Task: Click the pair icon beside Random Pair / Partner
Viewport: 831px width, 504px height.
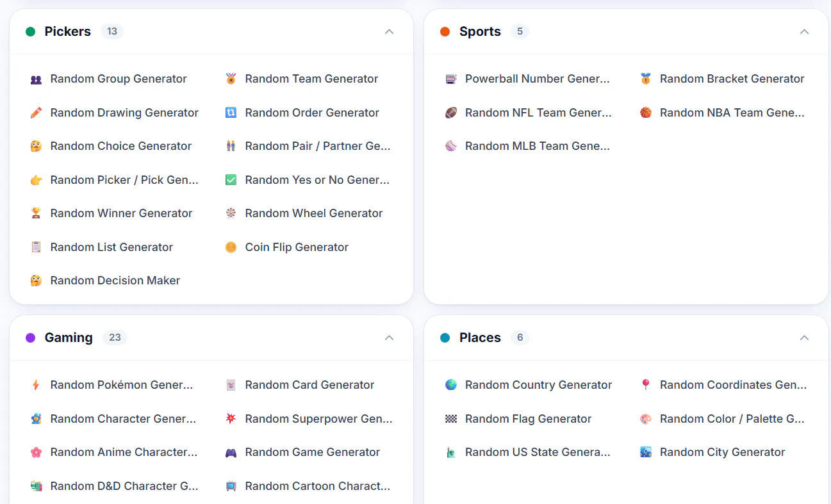Action: pos(231,146)
